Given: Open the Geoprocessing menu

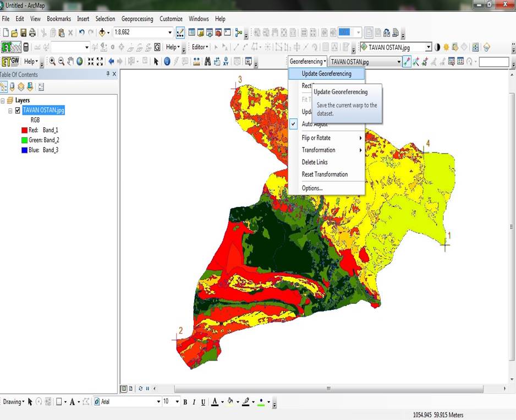Looking at the screenshot, I should 137,19.
